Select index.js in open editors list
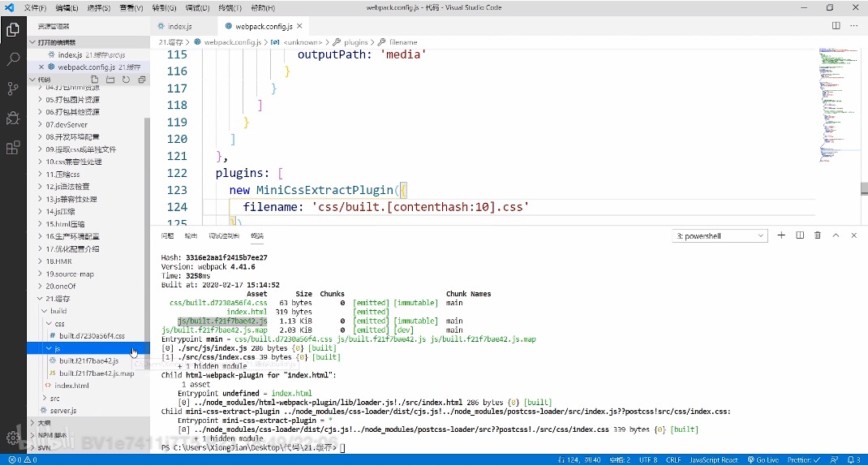868x466 pixels. click(88, 55)
